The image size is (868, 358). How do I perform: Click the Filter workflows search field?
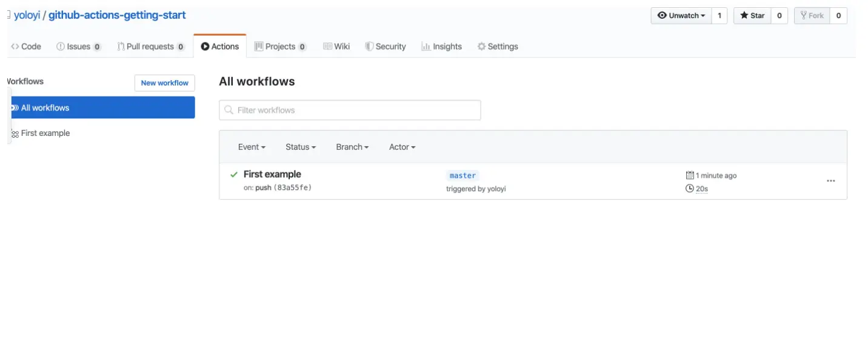coord(350,110)
